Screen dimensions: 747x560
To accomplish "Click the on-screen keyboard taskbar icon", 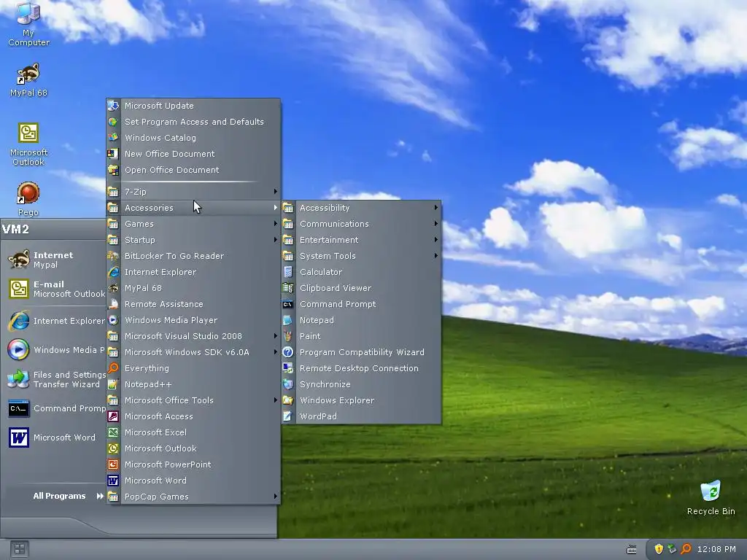I will (632, 550).
